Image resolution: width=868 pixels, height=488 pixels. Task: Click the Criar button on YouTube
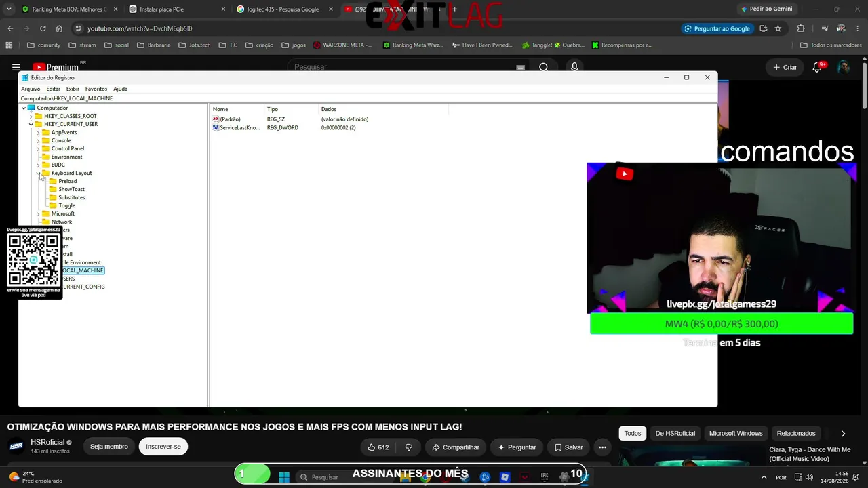785,67
